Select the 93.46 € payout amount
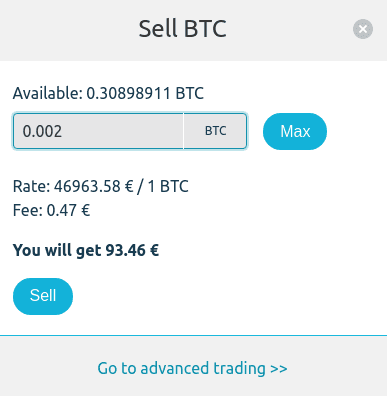387x396 pixels. pos(132,250)
